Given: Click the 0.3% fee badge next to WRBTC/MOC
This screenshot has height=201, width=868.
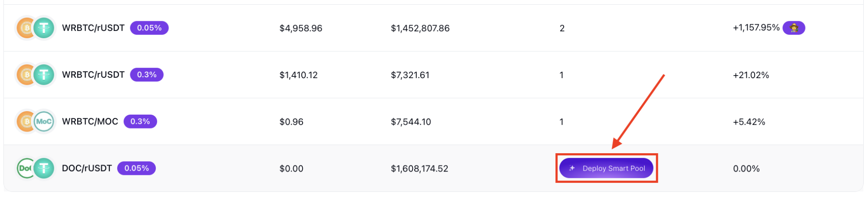Looking at the screenshot, I should (x=140, y=122).
